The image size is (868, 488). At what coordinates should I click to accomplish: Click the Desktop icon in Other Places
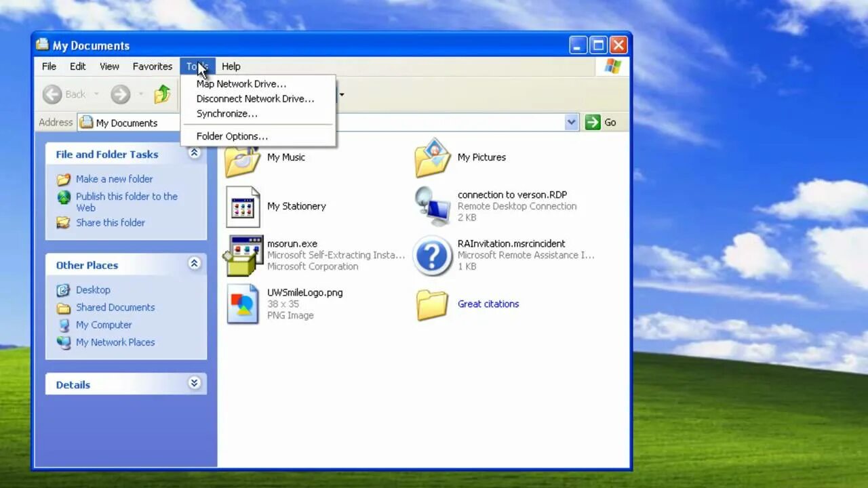coord(64,290)
